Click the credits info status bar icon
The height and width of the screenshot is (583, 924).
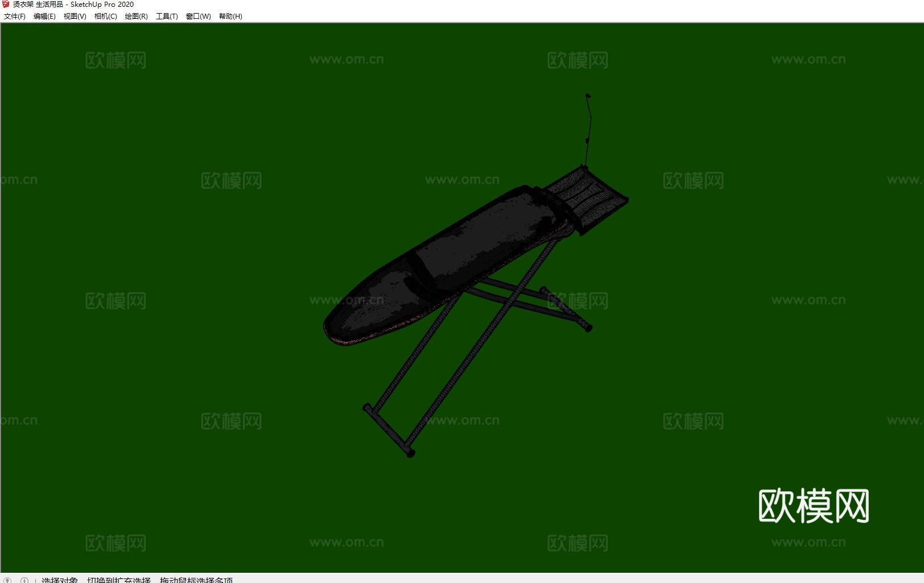24,580
